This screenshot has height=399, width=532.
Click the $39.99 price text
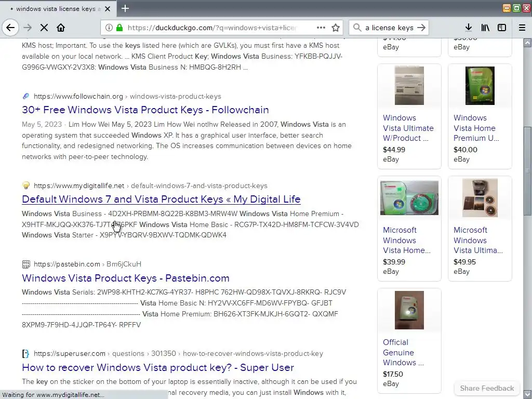tap(394, 262)
